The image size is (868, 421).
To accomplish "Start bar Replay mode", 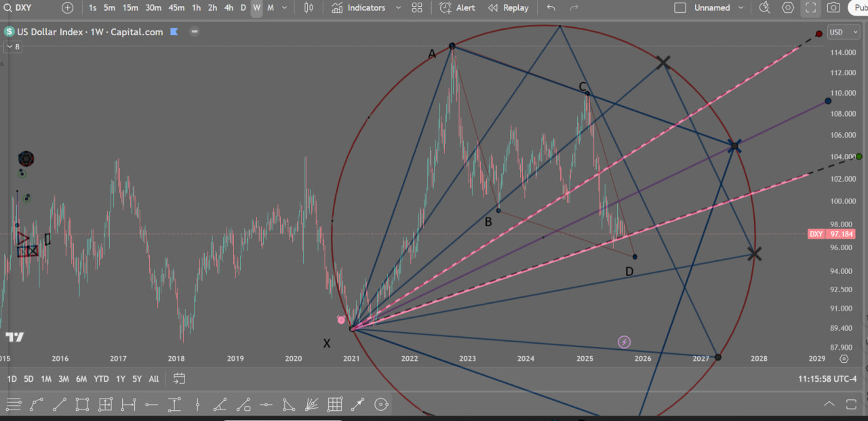I will 508,8.
